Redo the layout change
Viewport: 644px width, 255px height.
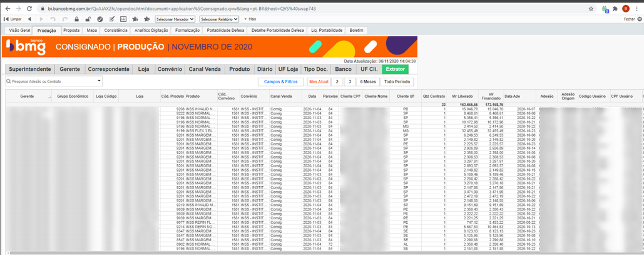[65, 19]
